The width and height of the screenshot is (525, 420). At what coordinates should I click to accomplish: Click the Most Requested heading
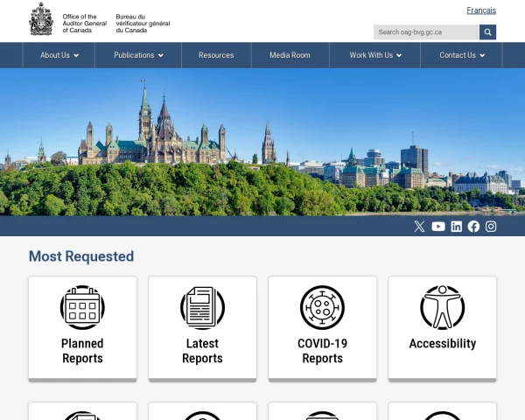click(81, 256)
